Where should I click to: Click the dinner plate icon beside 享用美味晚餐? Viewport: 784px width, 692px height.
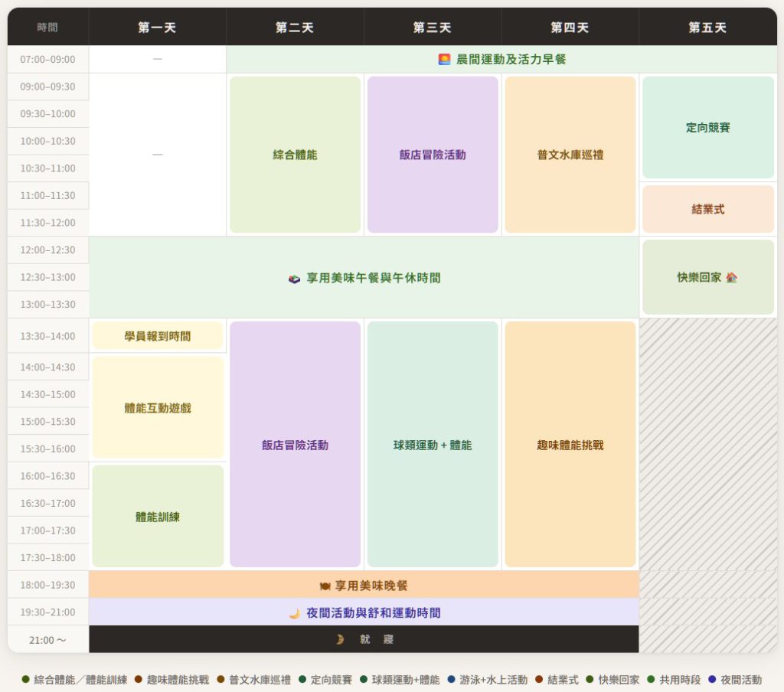click(325, 586)
